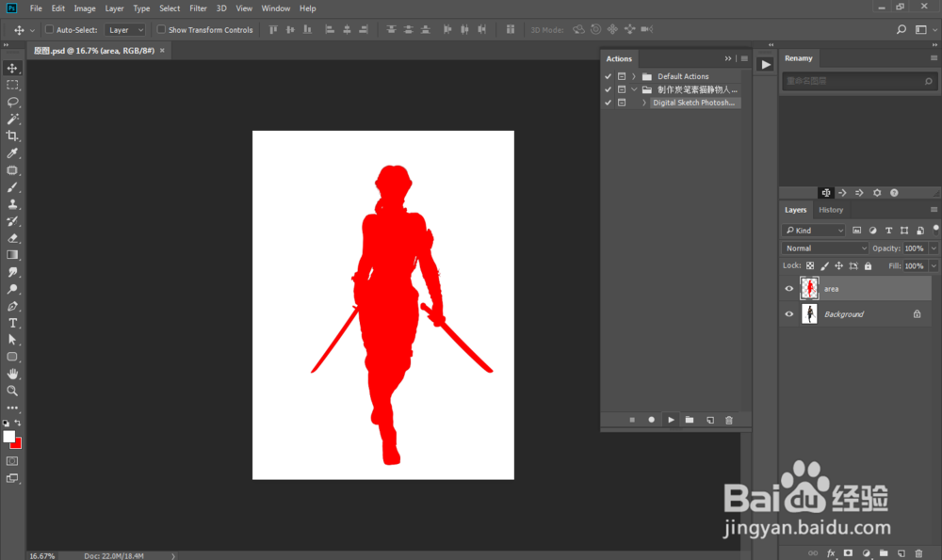942x560 pixels.
Task: Enable the Show Transform Controls checkbox
Action: tap(161, 29)
